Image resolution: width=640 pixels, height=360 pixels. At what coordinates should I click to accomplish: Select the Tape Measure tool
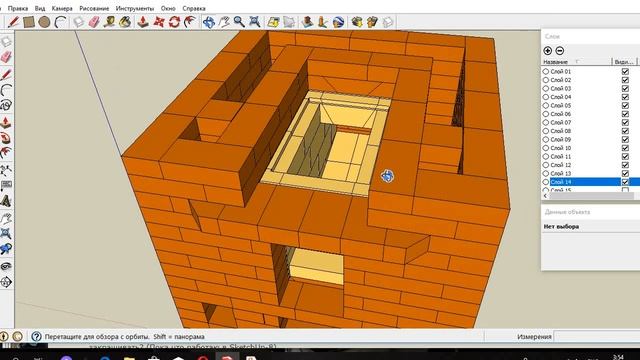pyautogui.click(x=109, y=22)
